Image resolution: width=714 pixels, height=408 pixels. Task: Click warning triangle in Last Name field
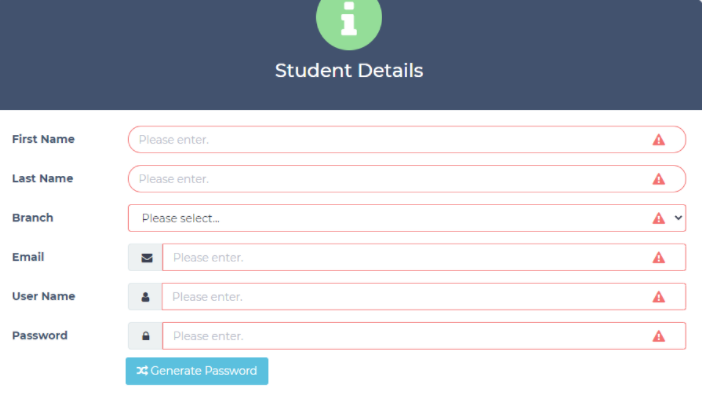[658, 179]
